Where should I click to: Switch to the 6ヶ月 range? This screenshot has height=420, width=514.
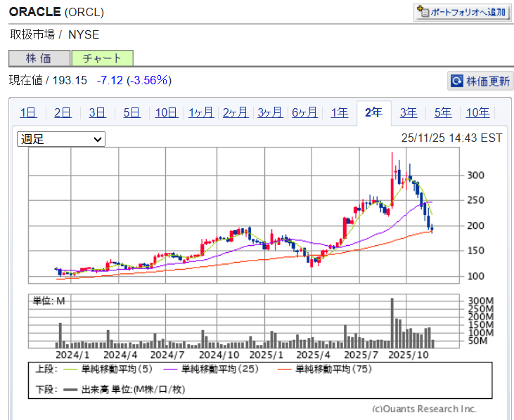click(x=304, y=112)
